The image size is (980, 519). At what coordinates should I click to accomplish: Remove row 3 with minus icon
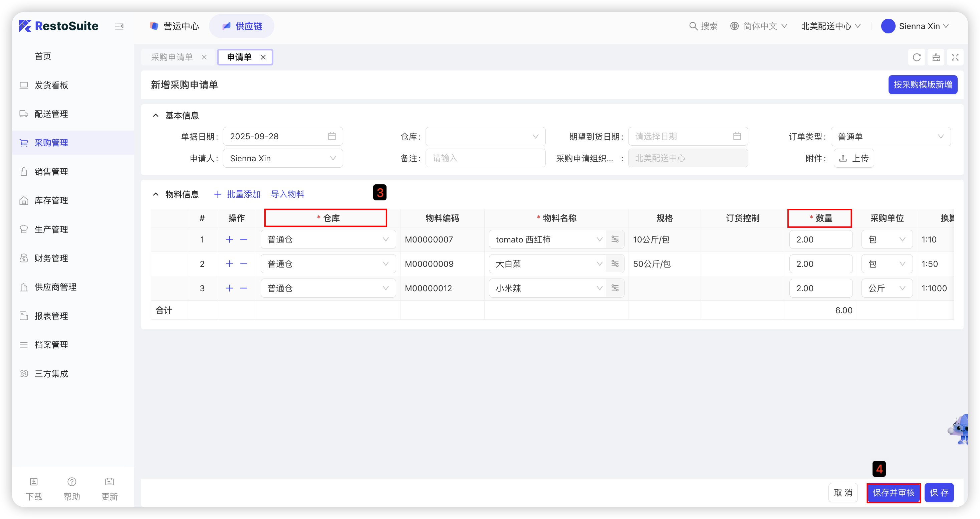click(x=244, y=288)
